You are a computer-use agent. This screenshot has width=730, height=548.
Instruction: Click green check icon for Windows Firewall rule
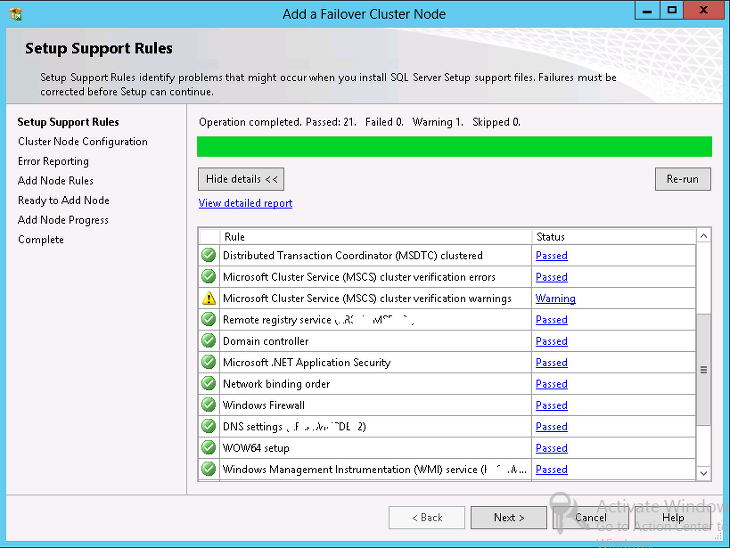click(x=209, y=405)
